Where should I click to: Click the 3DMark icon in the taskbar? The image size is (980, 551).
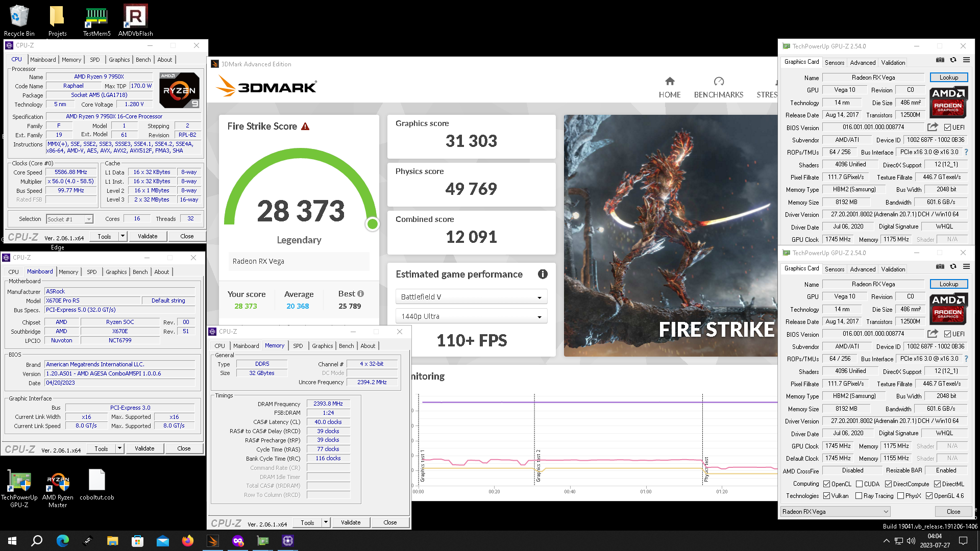(213, 541)
